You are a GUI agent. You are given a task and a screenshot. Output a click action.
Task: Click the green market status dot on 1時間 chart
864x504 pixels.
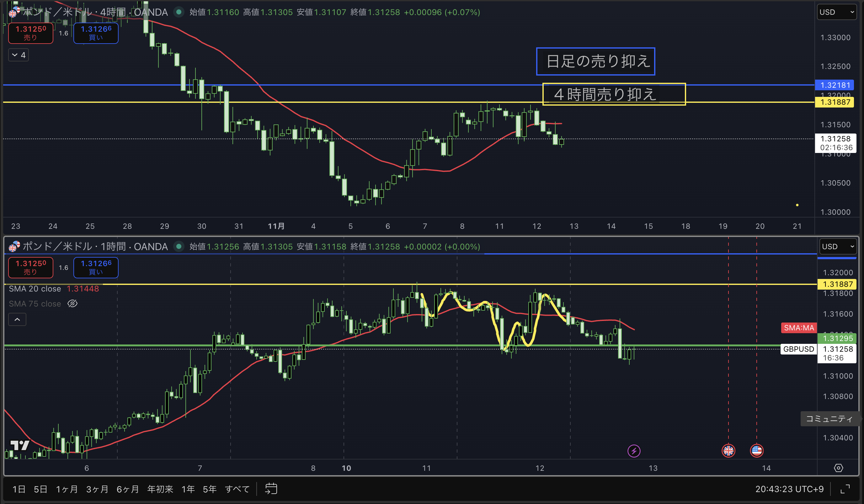pos(178,246)
